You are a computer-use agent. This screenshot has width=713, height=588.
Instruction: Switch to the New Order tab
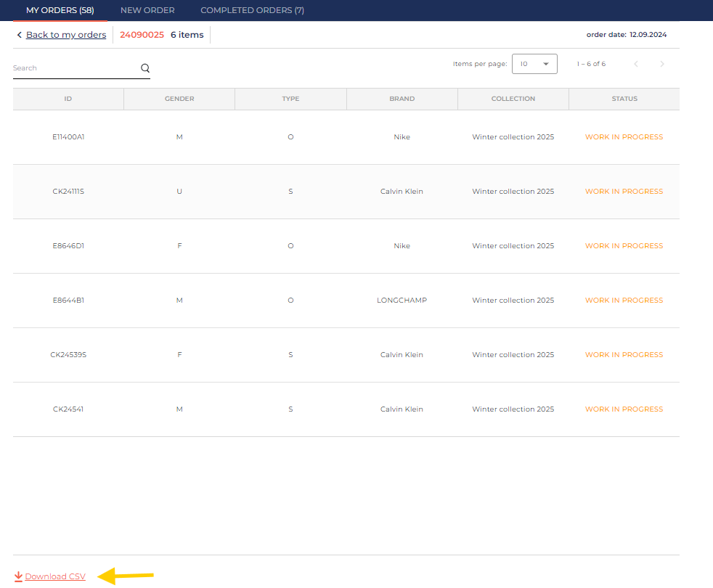(147, 10)
